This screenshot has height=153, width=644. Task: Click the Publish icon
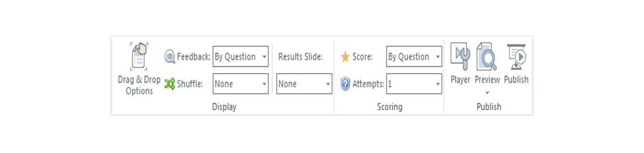[x=516, y=56]
